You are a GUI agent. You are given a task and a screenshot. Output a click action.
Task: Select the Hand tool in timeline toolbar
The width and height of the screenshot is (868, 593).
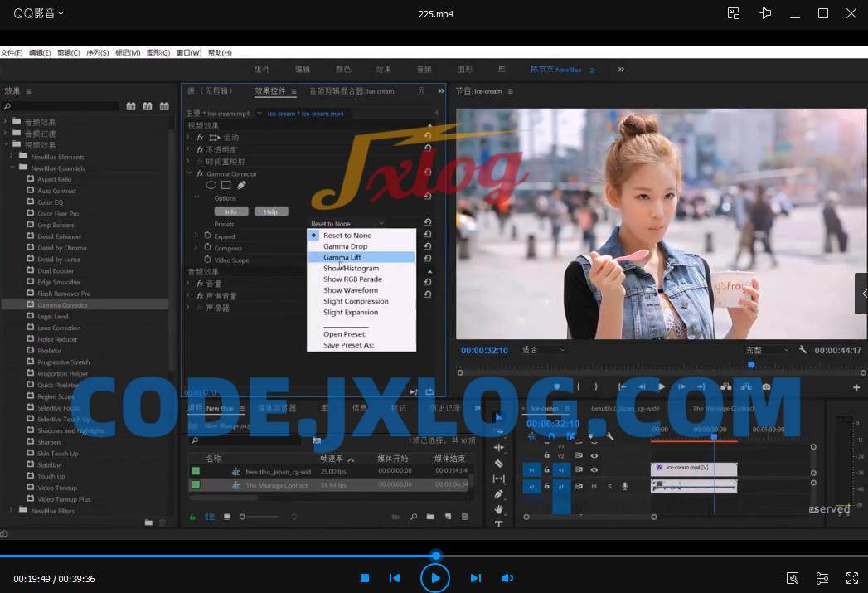click(x=498, y=508)
